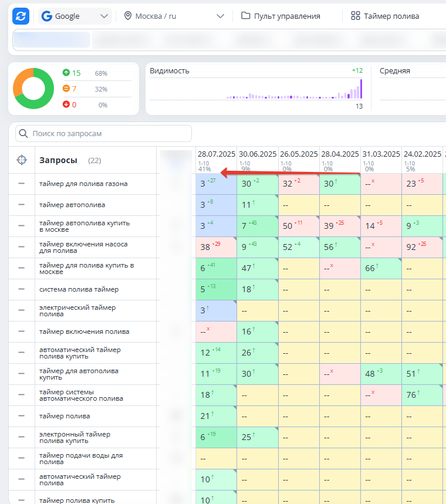
Task: Click the search field Поиск по запросам
Action: pyautogui.click(x=104, y=133)
